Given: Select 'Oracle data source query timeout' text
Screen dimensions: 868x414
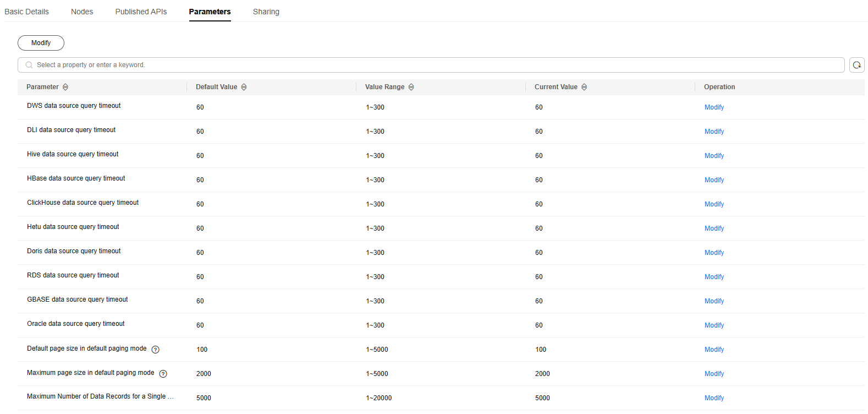Looking at the screenshot, I should tap(76, 324).
